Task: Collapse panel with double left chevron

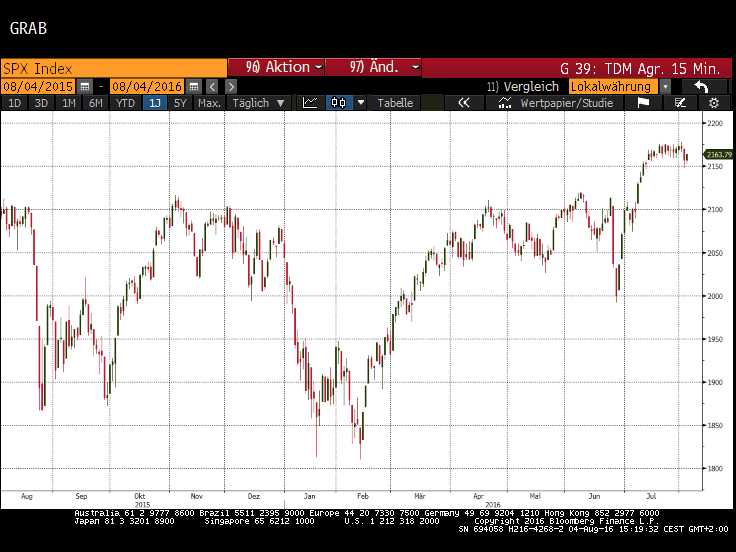Action: (x=463, y=103)
